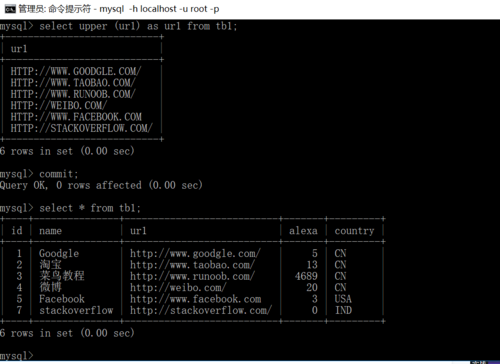Click HTTP://WWW.GOODGLE.COM/ in the uppercase result
This screenshot has height=364, width=500.
76,71
